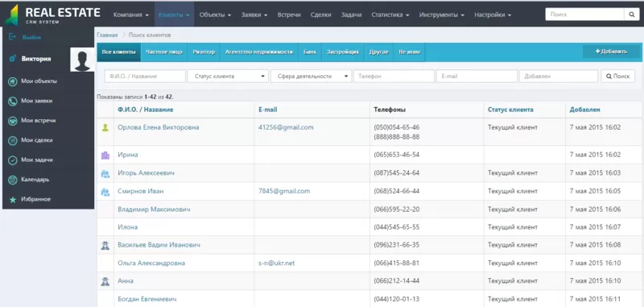Open the Клиенты dropdown menu
This screenshot has height=307, width=644.
coord(174,15)
